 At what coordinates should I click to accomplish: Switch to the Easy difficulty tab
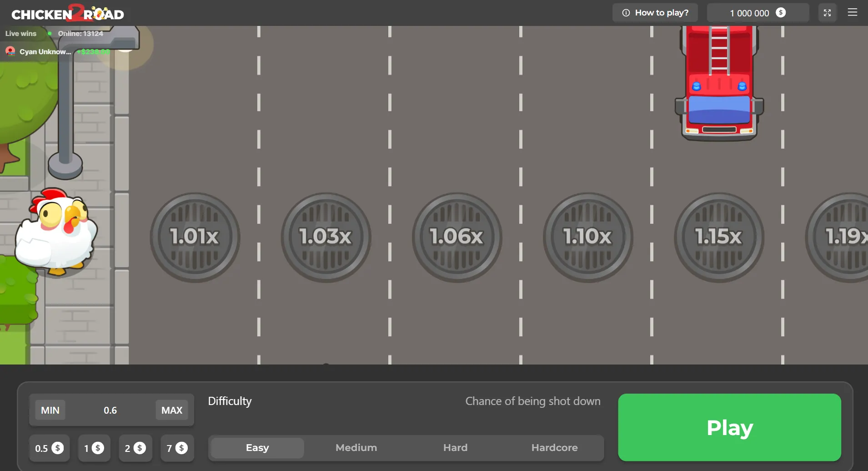256,448
